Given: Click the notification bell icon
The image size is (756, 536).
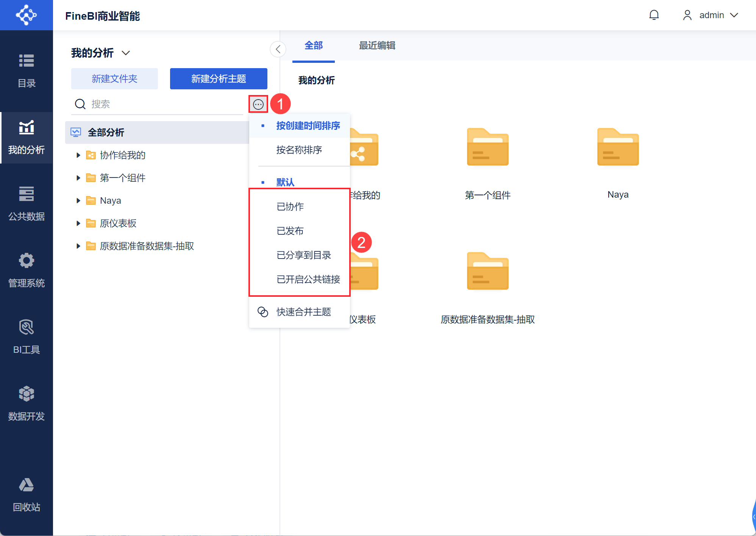Looking at the screenshot, I should [x=654, y=15].
